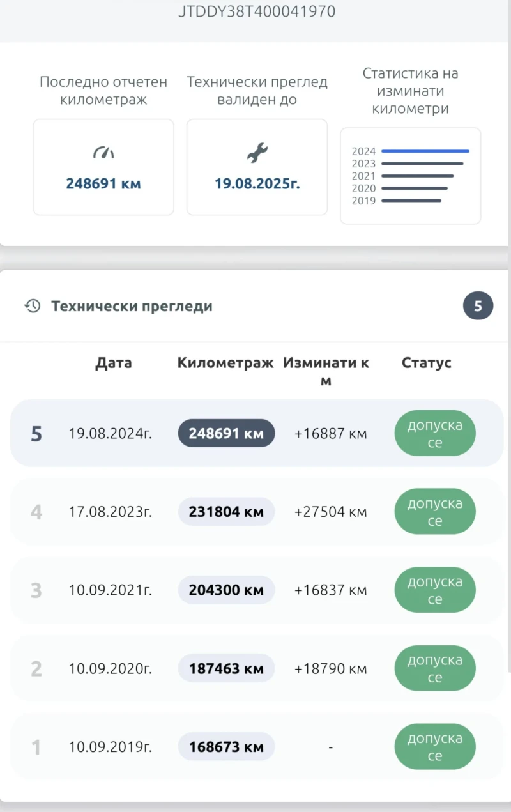Expand the oldest inspection from 10.09.2019

[x=110, y=746]
